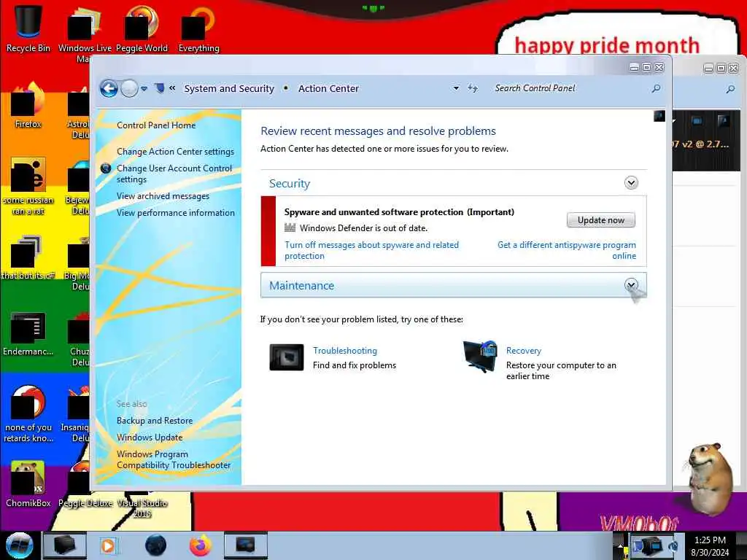Open the volume tray icon

pos(673,545)
